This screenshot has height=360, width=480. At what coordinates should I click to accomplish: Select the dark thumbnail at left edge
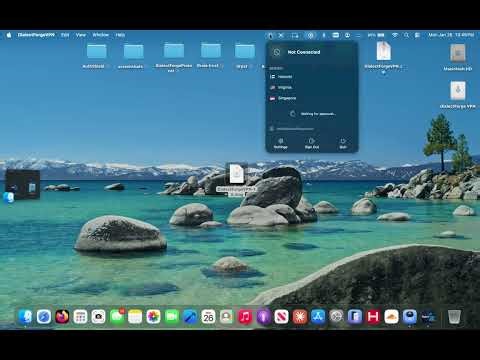tap(23, 184)
